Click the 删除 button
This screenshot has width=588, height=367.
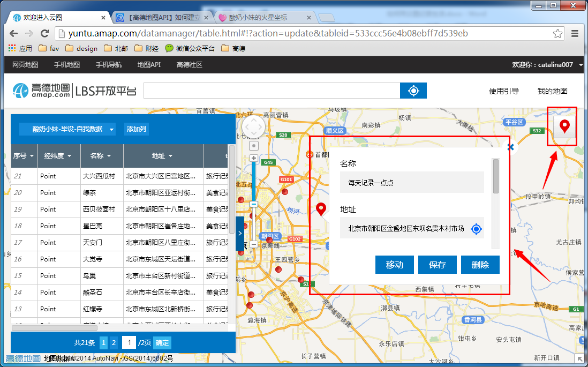(x=480, y=265)
